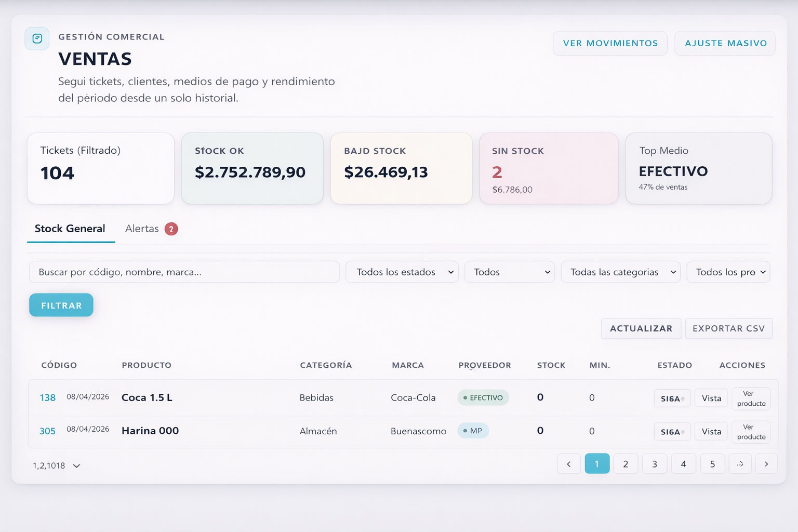Click Vista in the Coca 1.5 L row
This screenshot has width=798, height=532.
tap(711, 398)
